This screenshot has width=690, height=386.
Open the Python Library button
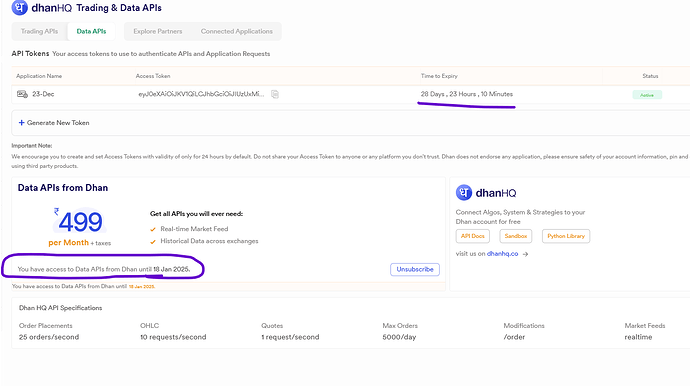point(566,236)
